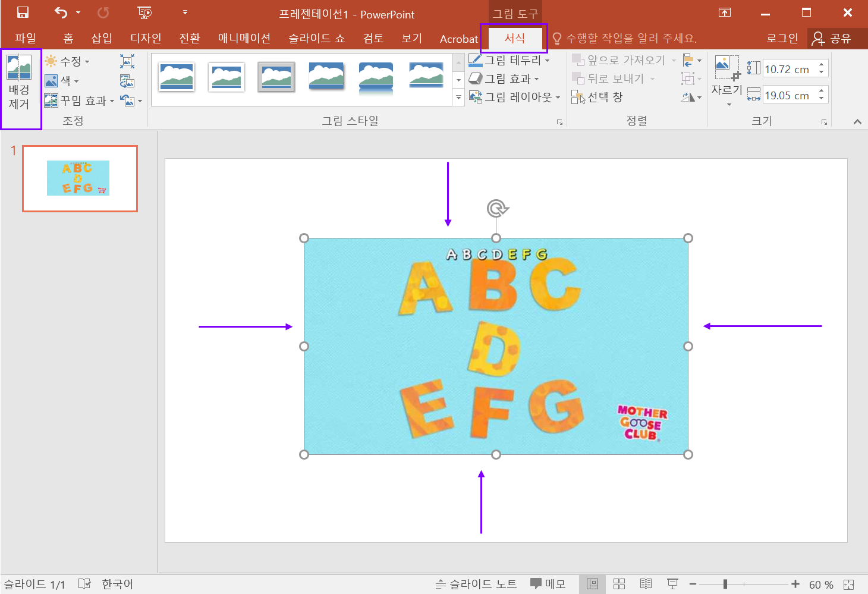Image resolution: width=868 pixels, height=594 pixels.
Task: Apply the third gray-framed picture style
Action: point(276,77)
